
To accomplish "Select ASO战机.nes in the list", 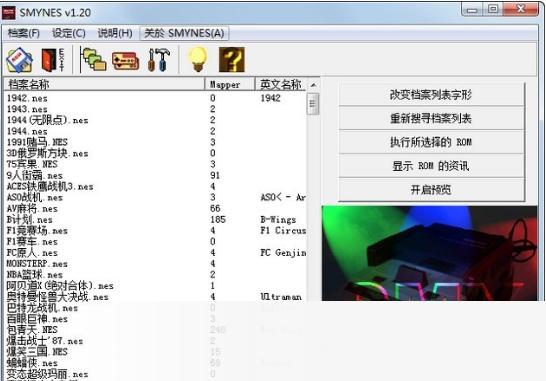I will tap(35, 197).
